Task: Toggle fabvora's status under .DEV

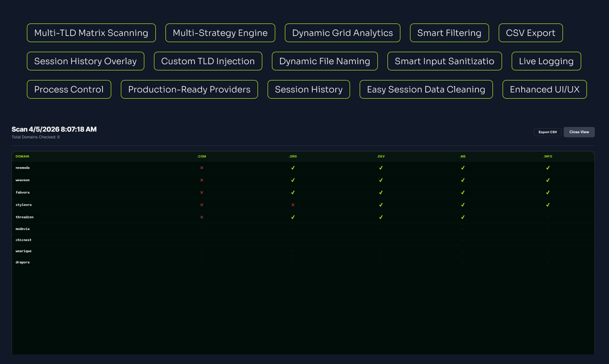Action: 381,192
